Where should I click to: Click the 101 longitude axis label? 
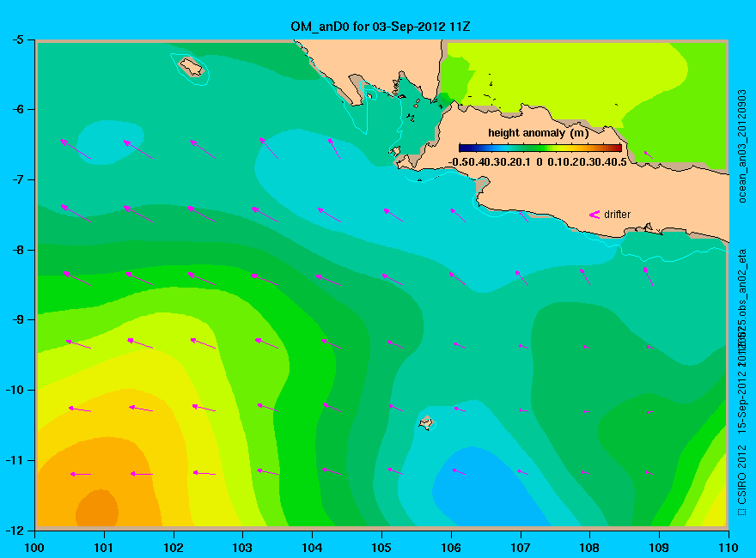pyautogui.click(x=104, y=548)
